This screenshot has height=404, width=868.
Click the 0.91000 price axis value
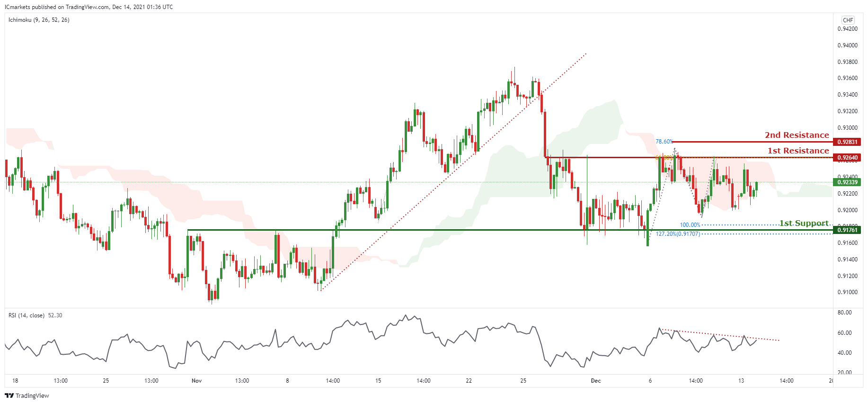coord(847,292)
